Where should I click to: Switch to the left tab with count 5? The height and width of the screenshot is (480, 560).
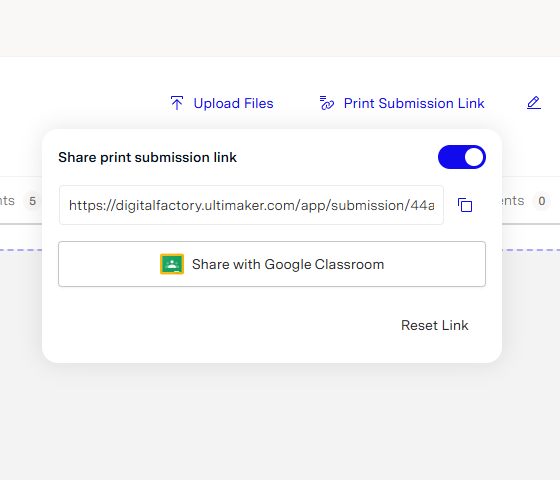click(x=20, y=201)
